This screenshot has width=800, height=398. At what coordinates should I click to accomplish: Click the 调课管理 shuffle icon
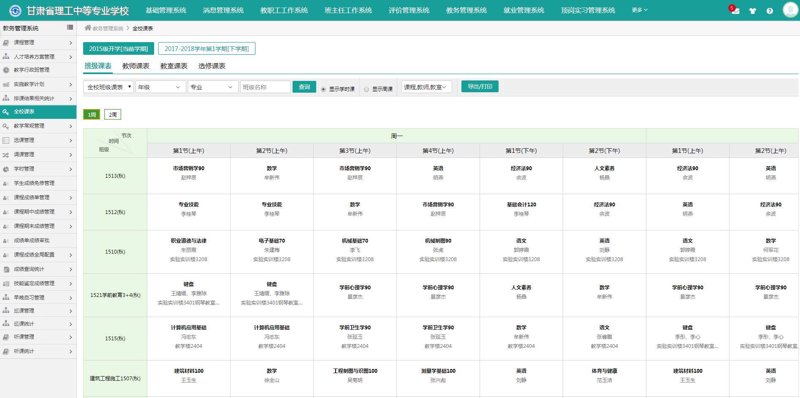tap(6, 154)
